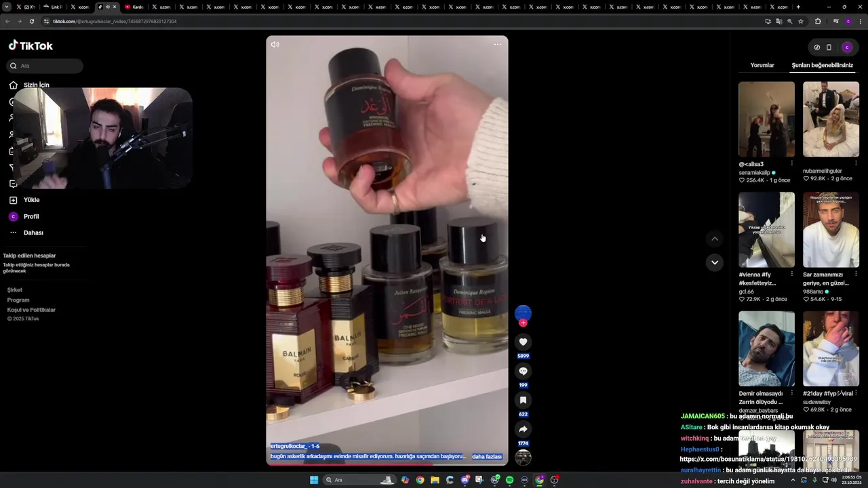Image resolution: width=868 pixels, height=488 pixels.
Task: Reload the page
Action: coord(31,21)
